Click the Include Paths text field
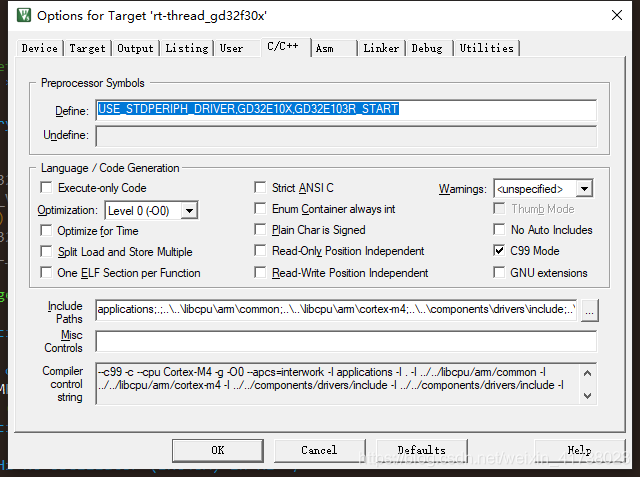 [x=336, y=310]
